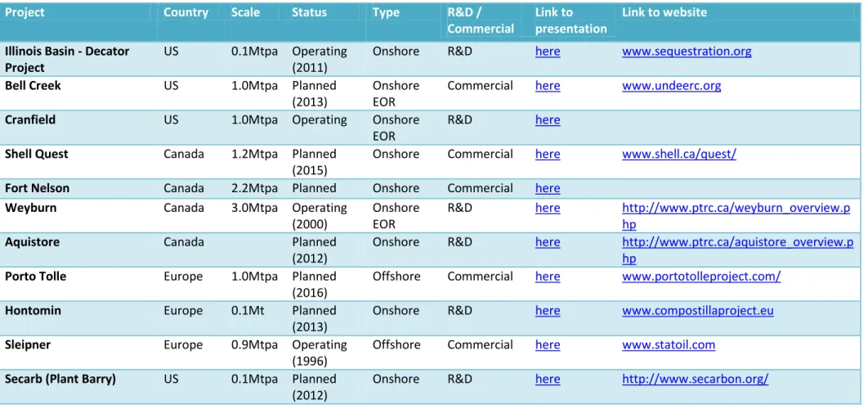Screen dimensions: 868x409
Task: Select the 'R&D / Commercial' column header
Action: pyautogui.click(x=481, y=20)
